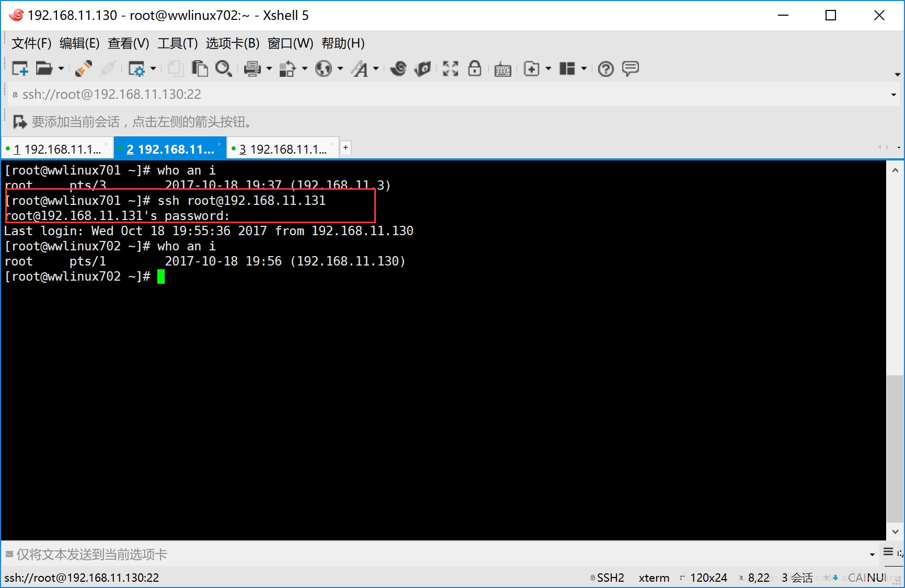Click the Connect/reconnect plug icon
905x588 pixels.
[83, 68]
